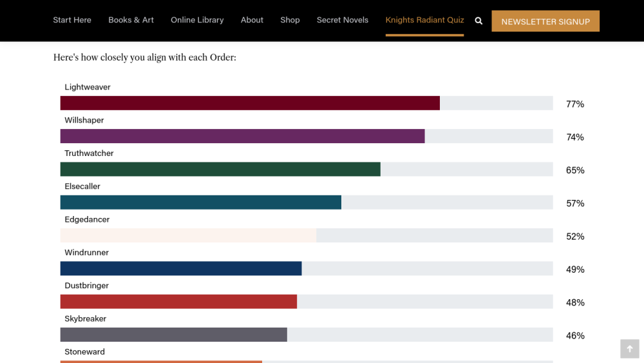Open the Online Library page
Viewport: 644px width, 363px height.
coord(197,20)
